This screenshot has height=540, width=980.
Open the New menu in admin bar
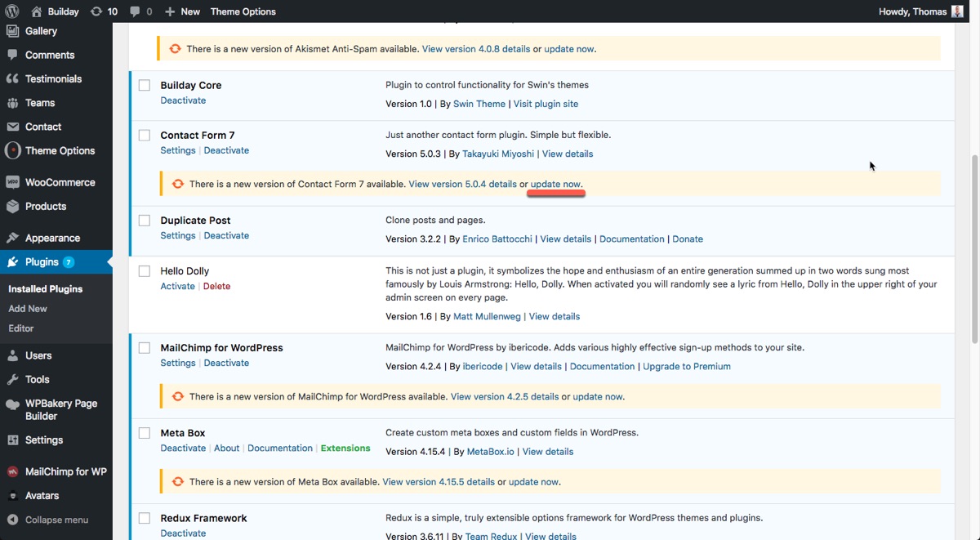click(x=182, y=11)
